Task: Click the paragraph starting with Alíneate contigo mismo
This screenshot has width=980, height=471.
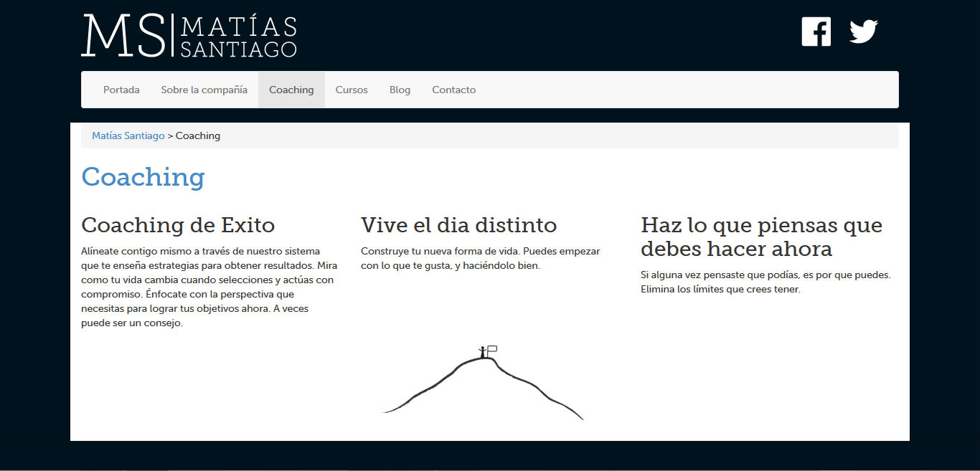Action: tap(207, 287)
